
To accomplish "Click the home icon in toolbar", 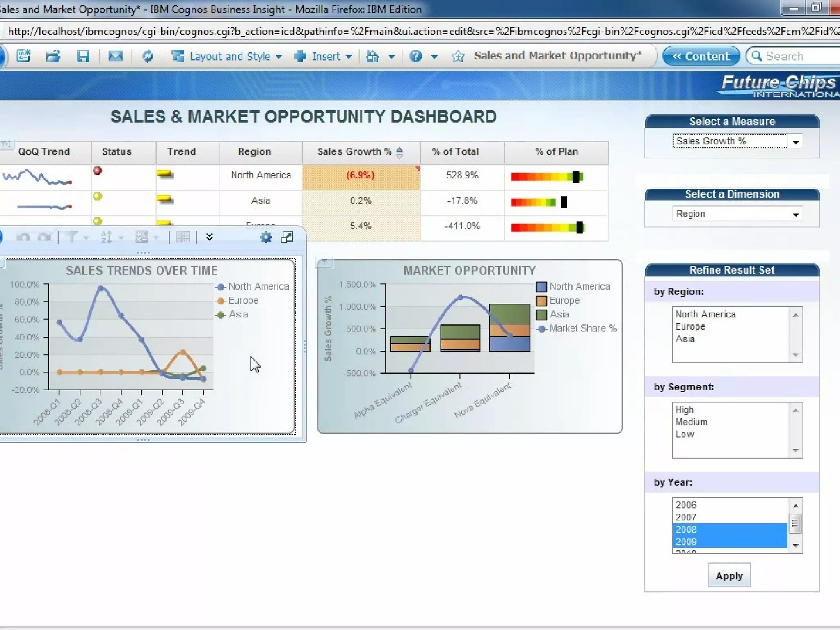I will coord(372,56).
